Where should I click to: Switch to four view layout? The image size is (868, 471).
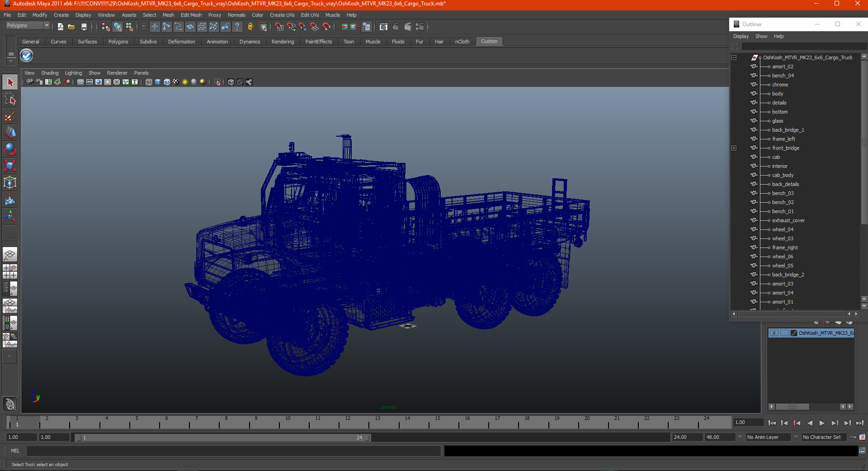click(x=10, y=271)
